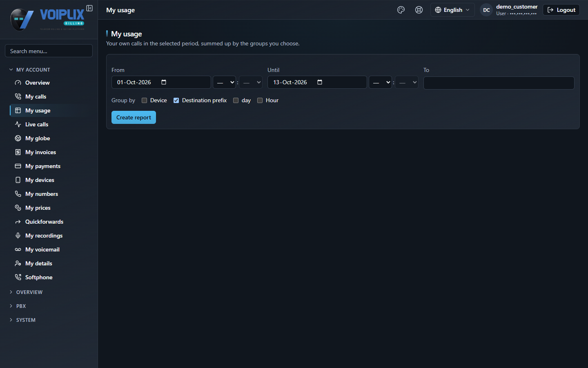The width and height of the screenshot is (588, 368).
Task: Open the demo_customer user profile
Action: (x=509, y=10)
